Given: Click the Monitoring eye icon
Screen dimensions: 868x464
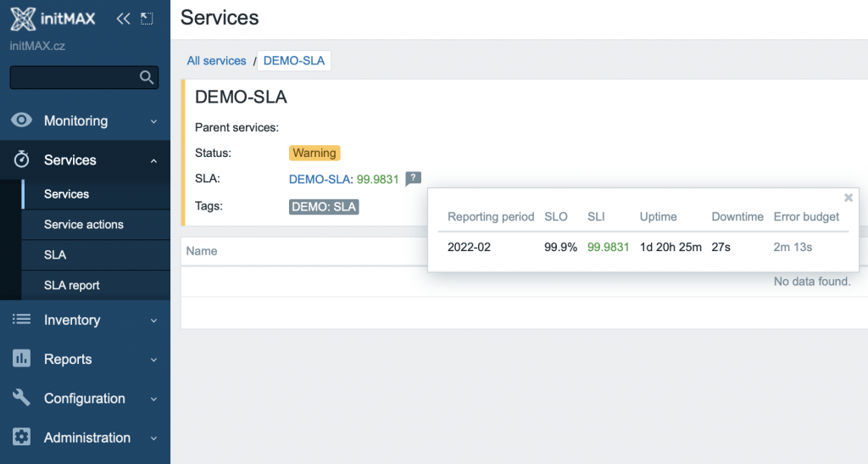Looking at the screenshot, I should [22, 120].
